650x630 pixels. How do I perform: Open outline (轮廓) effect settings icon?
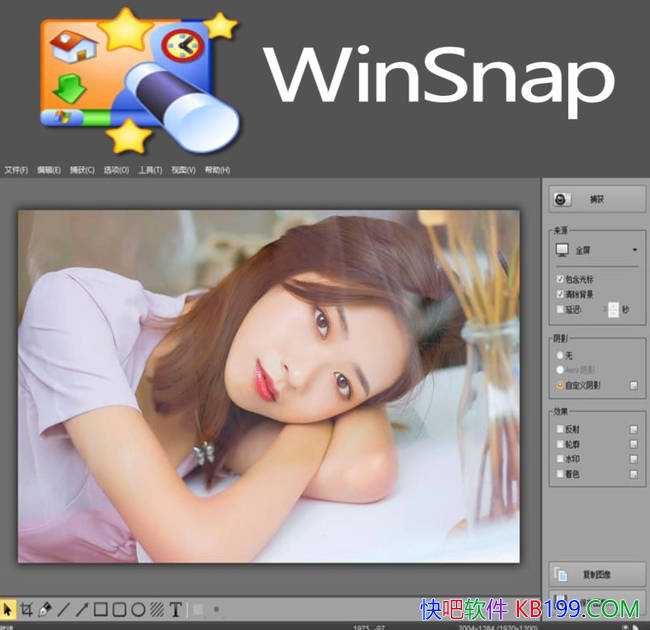pos(633,444)
